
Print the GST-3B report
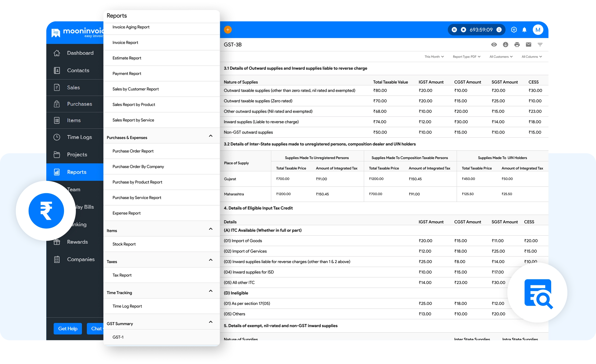coord(517,45)
